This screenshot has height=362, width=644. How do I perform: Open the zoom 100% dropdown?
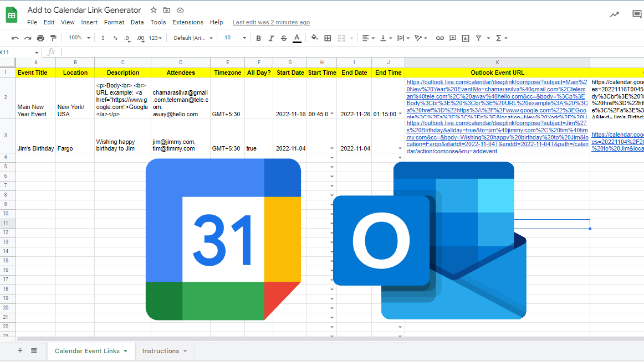[x=79, y=38]
